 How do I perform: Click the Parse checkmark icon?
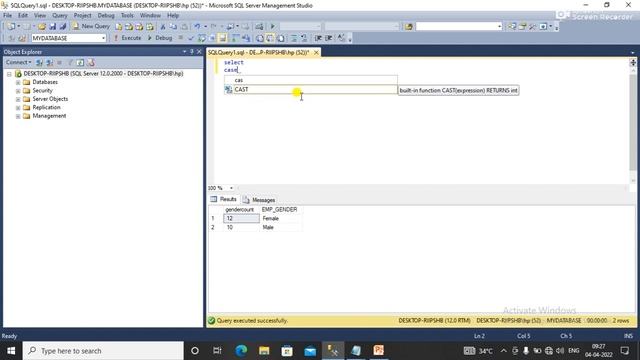pyautogui.click(x=191, y=38)
